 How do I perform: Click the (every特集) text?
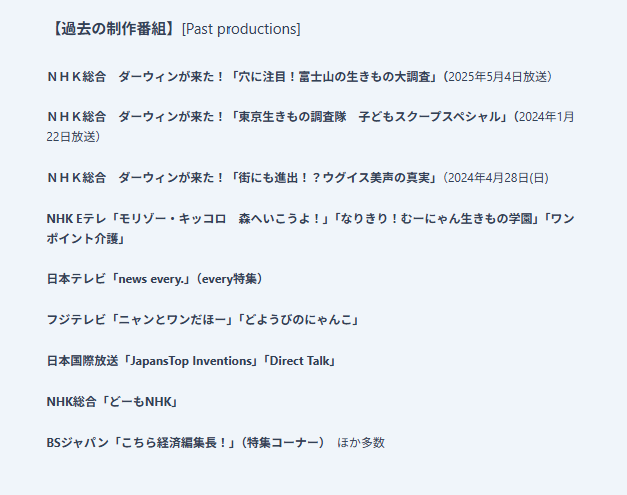[x=230, y=279]
